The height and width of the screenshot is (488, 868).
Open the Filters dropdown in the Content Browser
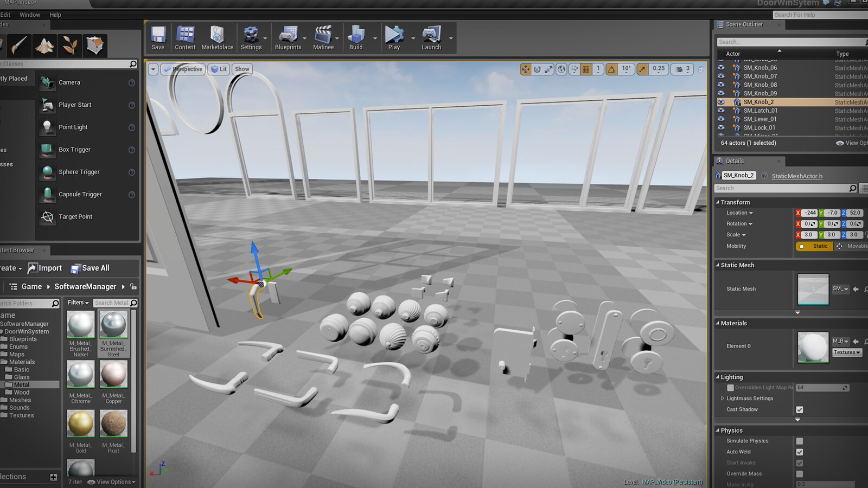76,303
